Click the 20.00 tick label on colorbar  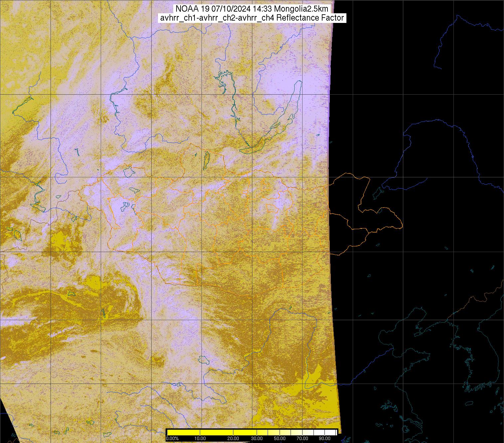point(233,438)
